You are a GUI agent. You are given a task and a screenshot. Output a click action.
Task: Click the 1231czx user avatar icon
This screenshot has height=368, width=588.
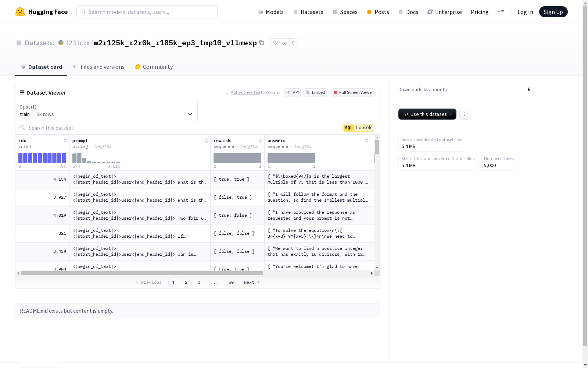point(61,43)
